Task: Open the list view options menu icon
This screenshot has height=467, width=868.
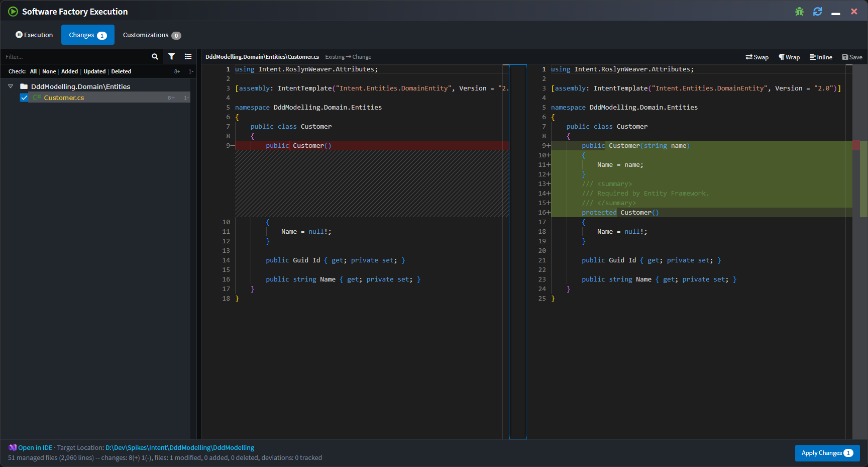Action: (188, 57)
